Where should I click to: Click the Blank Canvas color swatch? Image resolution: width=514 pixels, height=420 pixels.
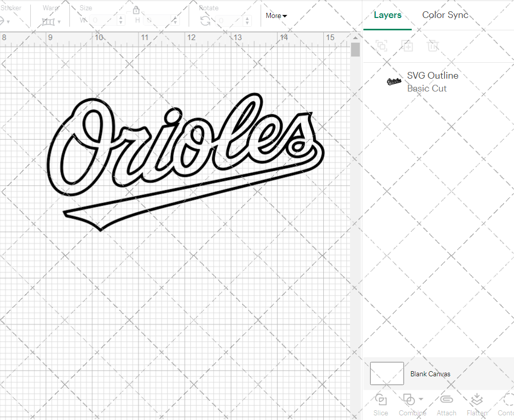point(387,374)
